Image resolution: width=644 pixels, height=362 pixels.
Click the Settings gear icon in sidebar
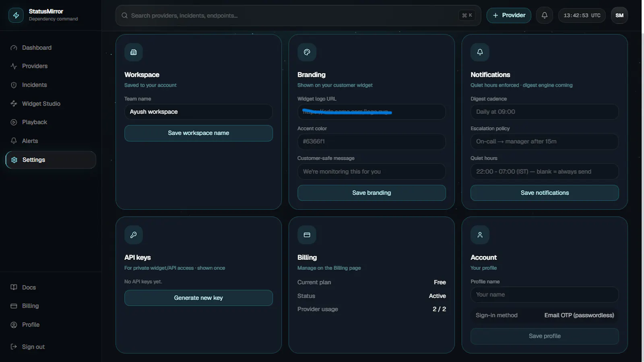[14, 160]
